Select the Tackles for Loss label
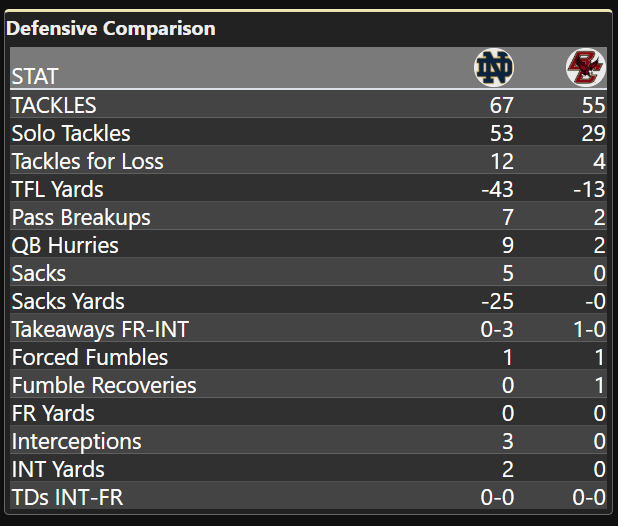 [x=87, y=161]
